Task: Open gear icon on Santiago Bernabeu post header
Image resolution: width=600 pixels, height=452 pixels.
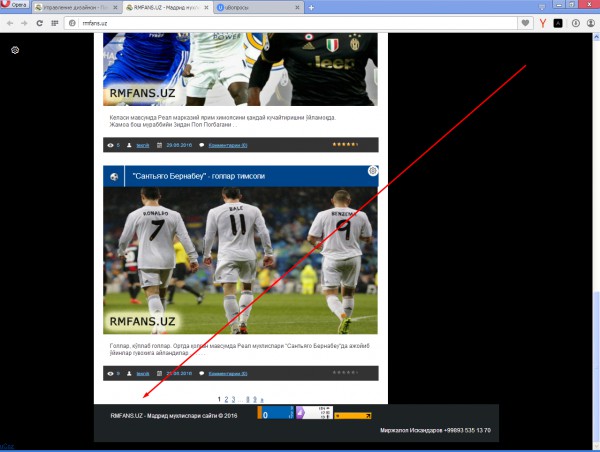Action: click(373, 171)
